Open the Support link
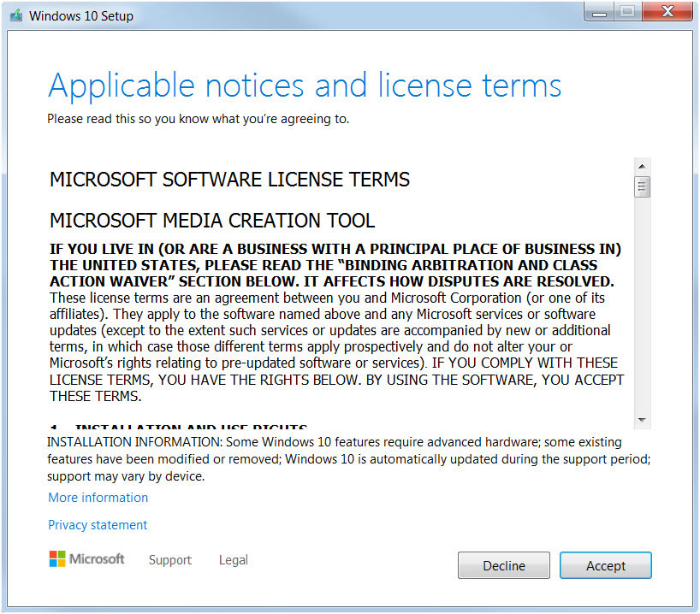 point(170,560)
